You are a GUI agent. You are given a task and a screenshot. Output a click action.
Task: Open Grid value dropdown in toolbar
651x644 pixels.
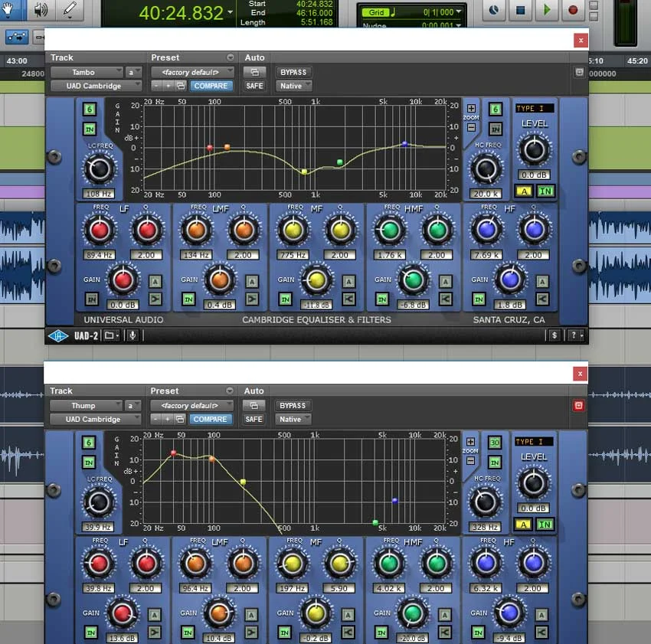click(x=458, y=12)
